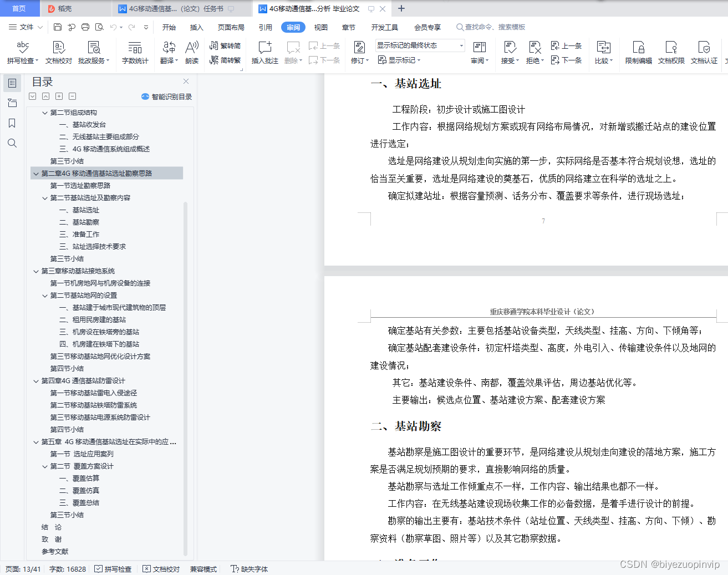Switch to the 开发工具 ribbon tab

[x=385, y=27]
